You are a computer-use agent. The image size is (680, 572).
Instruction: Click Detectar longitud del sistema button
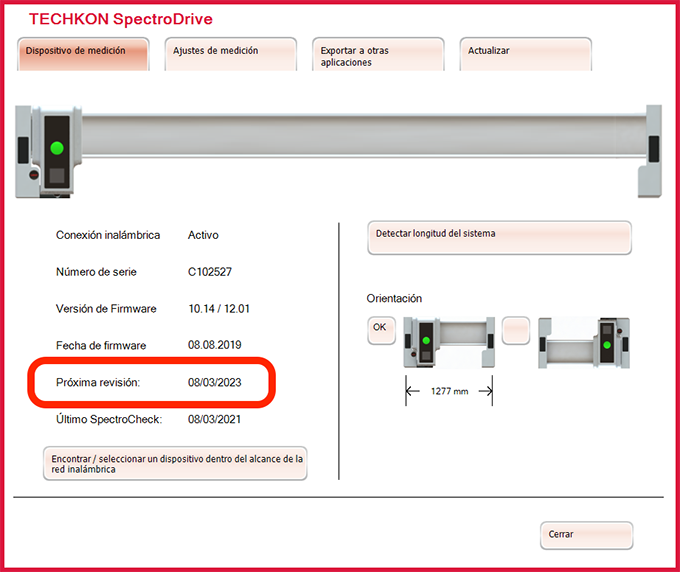500,238
